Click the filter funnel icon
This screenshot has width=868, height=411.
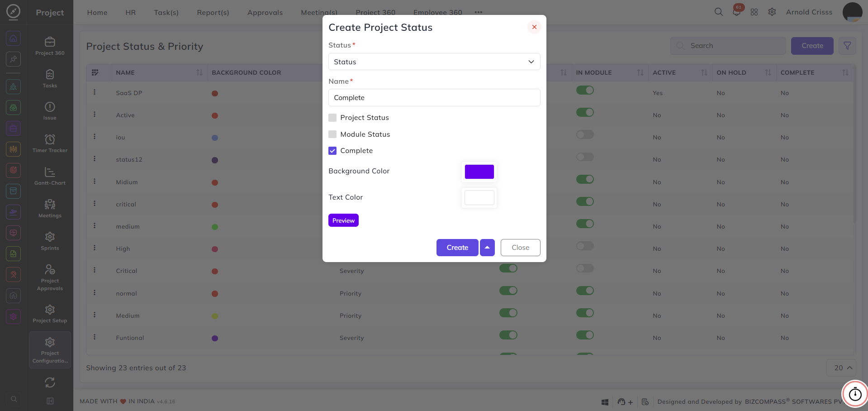pos(847,46)
